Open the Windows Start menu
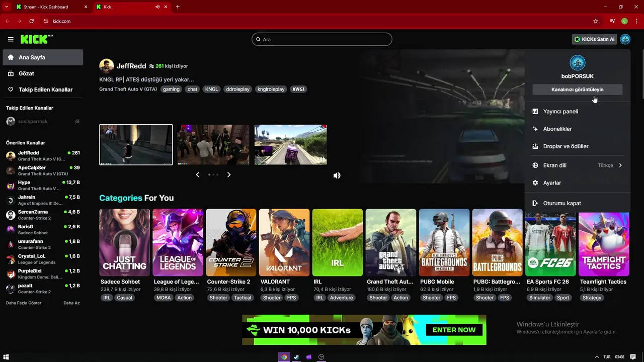644x362 pixels. pyautogui.click(x=7, y=357)
